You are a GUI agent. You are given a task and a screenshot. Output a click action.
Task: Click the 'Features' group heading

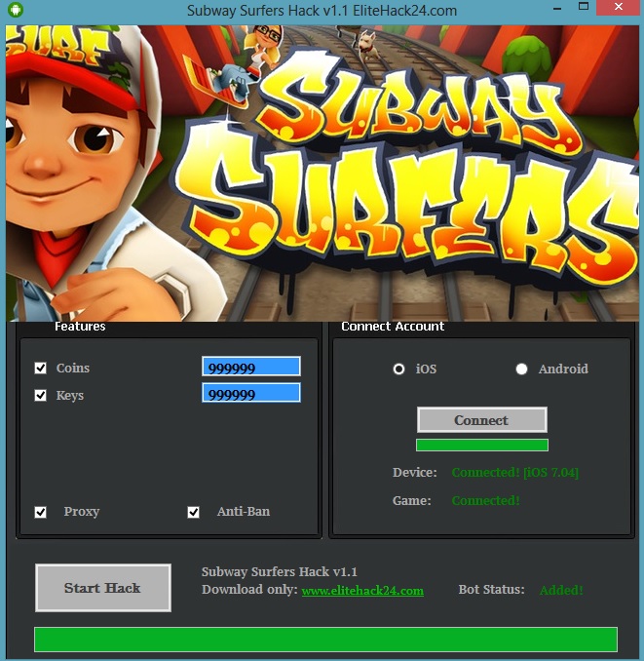(x=80, y=327)
